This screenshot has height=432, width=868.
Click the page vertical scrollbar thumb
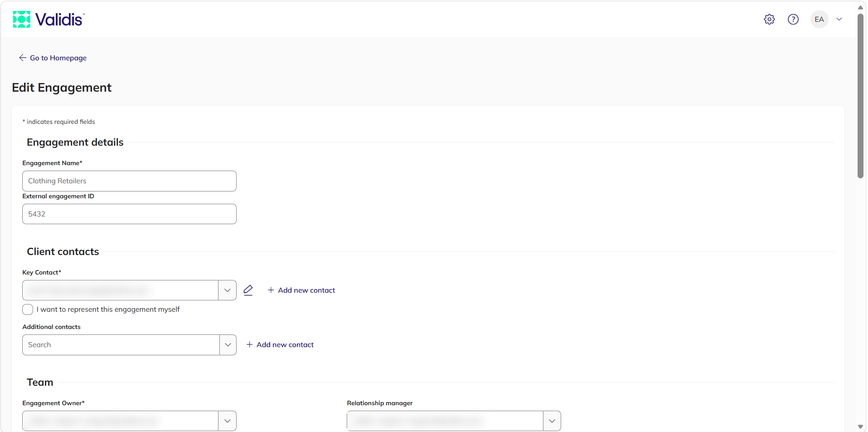[860, 95]
